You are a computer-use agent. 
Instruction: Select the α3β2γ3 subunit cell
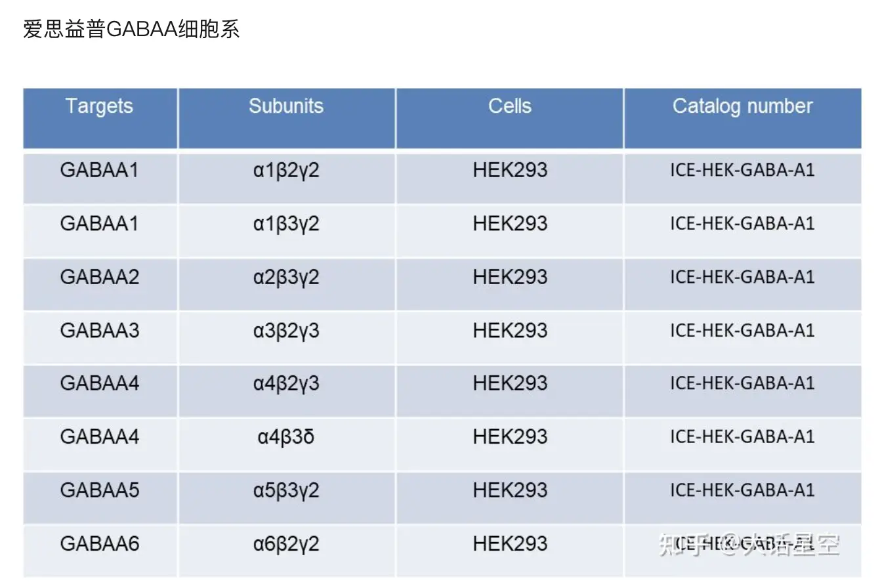click(x=286, y=337)
